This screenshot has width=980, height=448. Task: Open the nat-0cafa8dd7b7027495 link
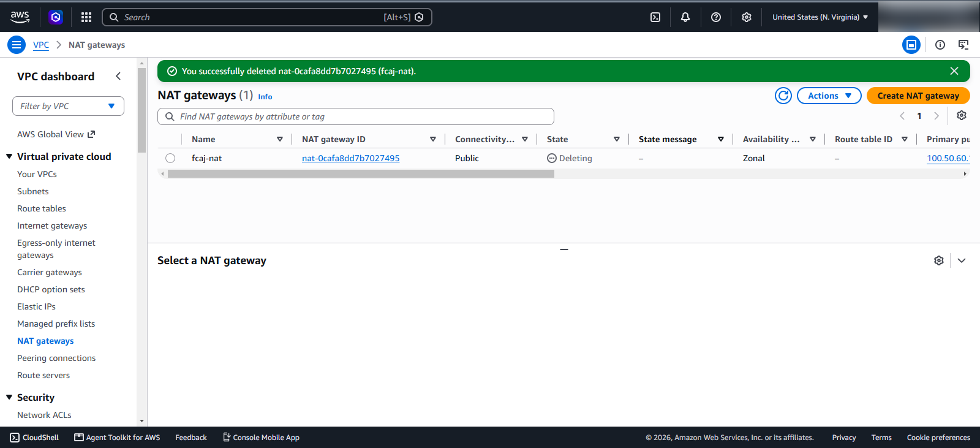(350, 158)
